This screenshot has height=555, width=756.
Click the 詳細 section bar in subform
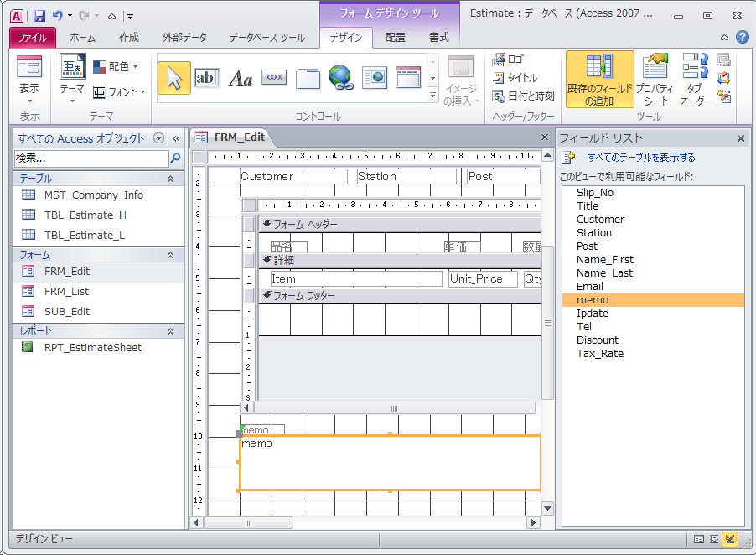[x=400, y=261]
